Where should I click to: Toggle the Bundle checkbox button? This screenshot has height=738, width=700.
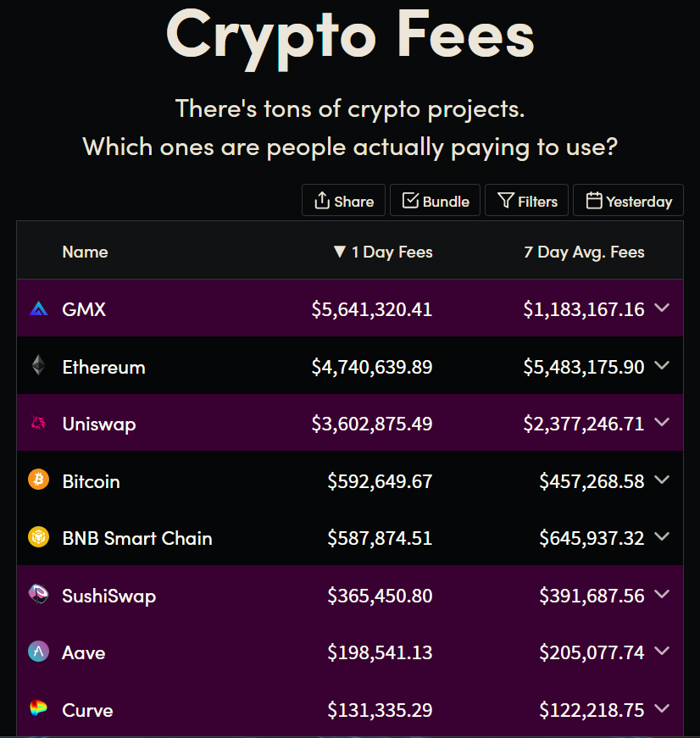click(436, 201)
